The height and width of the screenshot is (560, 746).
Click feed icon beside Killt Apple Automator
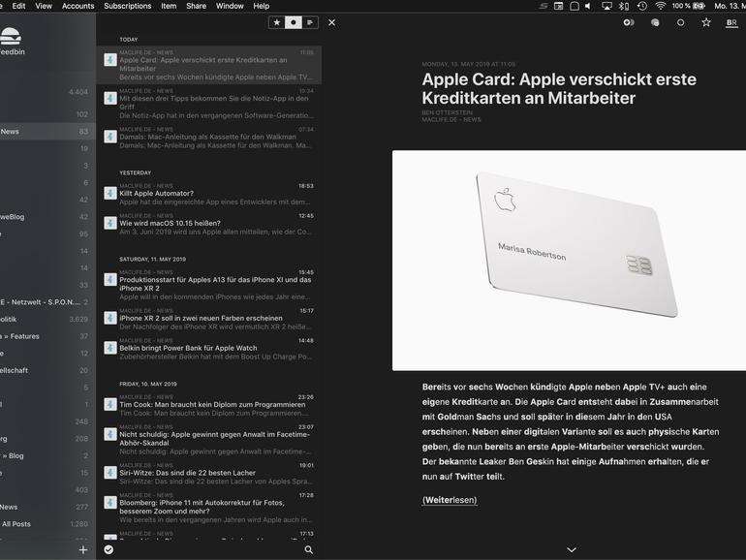tap(110, 193)
